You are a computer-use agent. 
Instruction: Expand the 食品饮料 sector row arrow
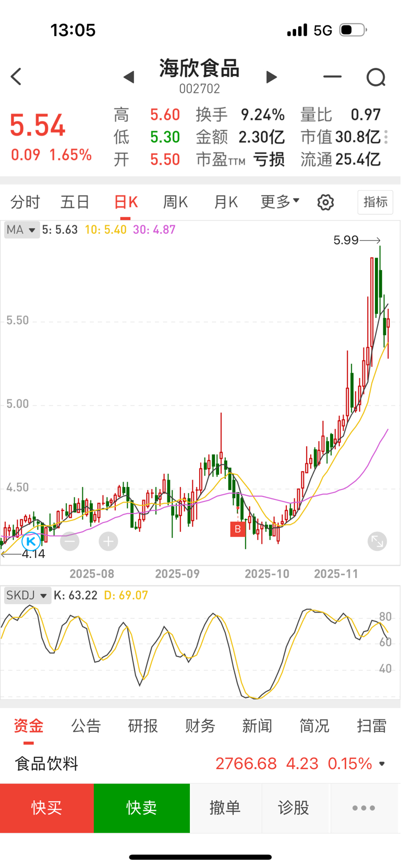tap(382, 764)
